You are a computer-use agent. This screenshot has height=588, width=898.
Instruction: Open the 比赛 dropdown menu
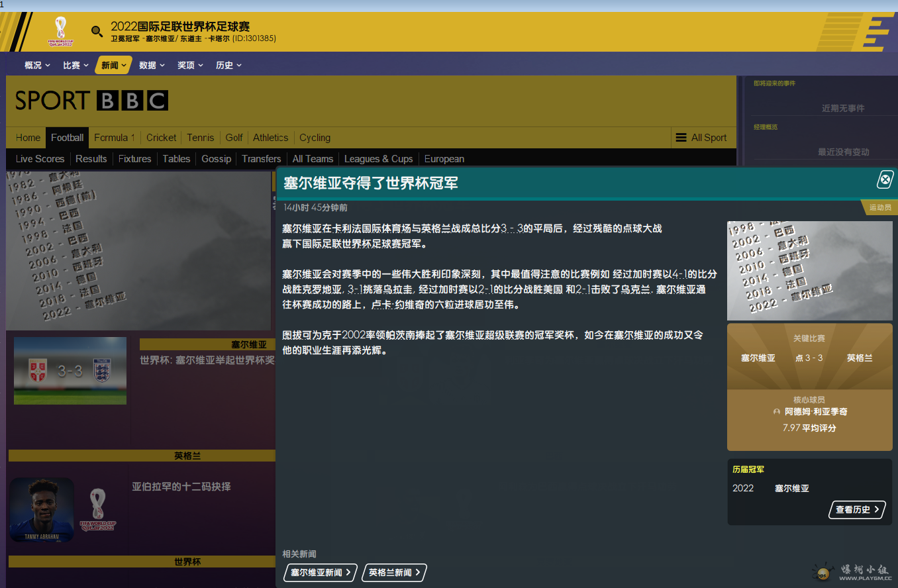[75, 65]
